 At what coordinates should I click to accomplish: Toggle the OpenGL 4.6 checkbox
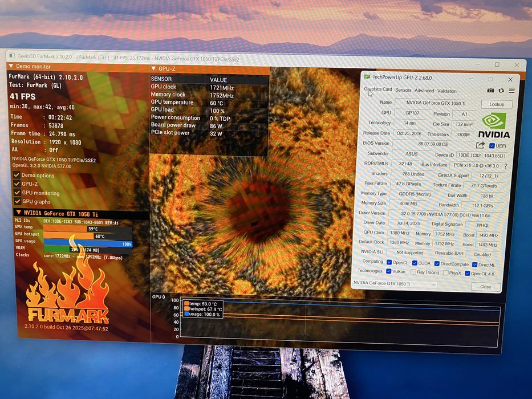pos(467,274)
